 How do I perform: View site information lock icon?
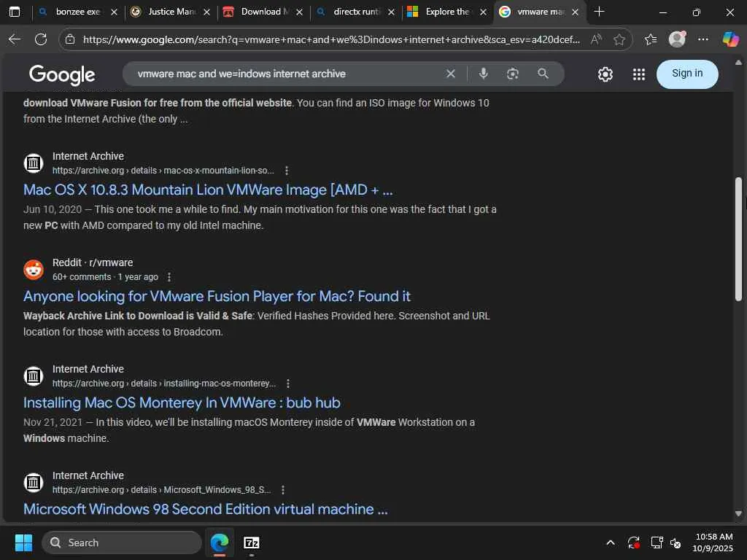click(x=70, y=39)
